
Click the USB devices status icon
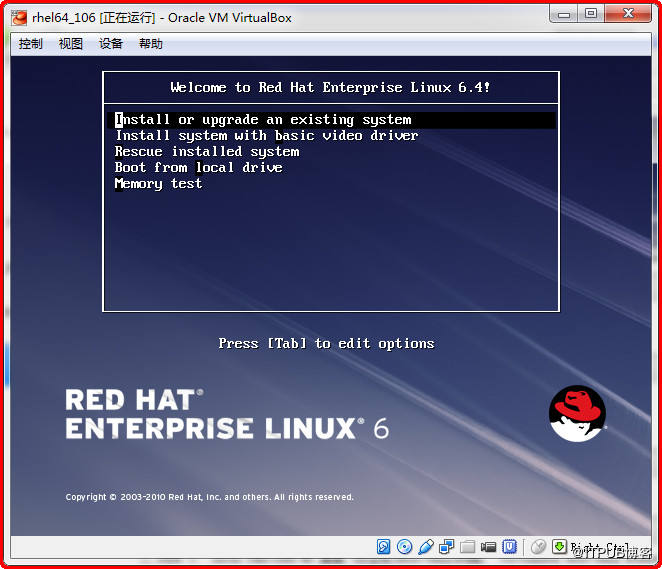click(426, 547)
